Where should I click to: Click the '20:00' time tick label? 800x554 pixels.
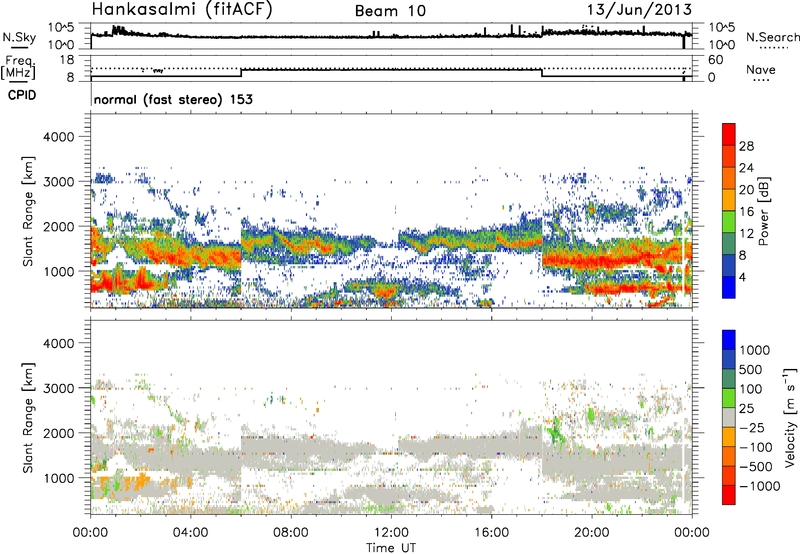click(x=591, y=533)
